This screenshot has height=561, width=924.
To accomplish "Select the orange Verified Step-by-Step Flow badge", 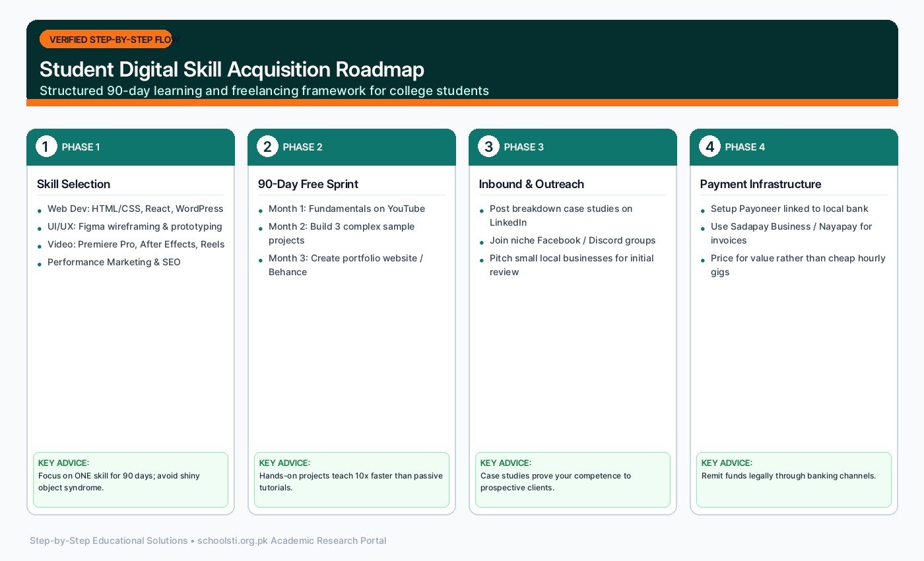I will [x=106, y=40].
